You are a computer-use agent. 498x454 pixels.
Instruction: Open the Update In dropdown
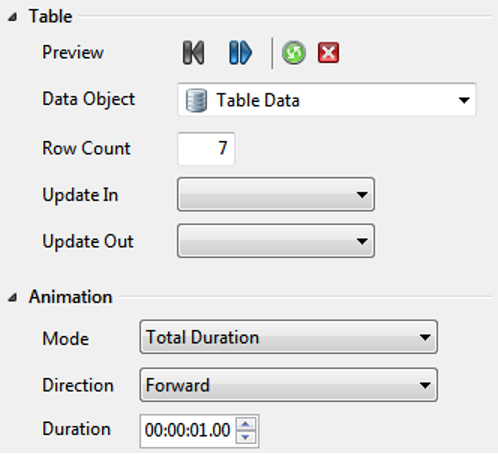276,194
